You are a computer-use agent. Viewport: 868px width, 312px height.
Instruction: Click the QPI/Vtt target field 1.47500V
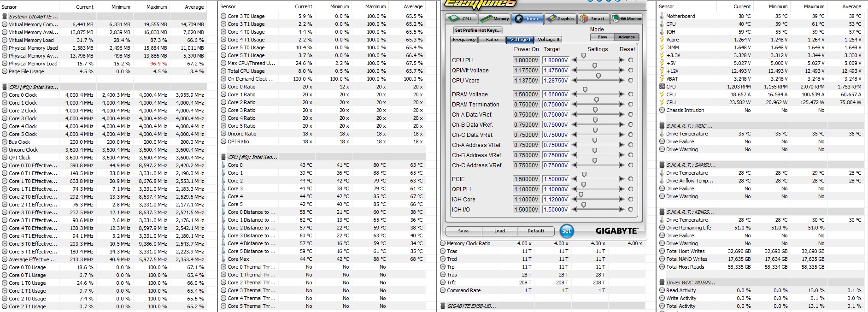pos(556,70)
